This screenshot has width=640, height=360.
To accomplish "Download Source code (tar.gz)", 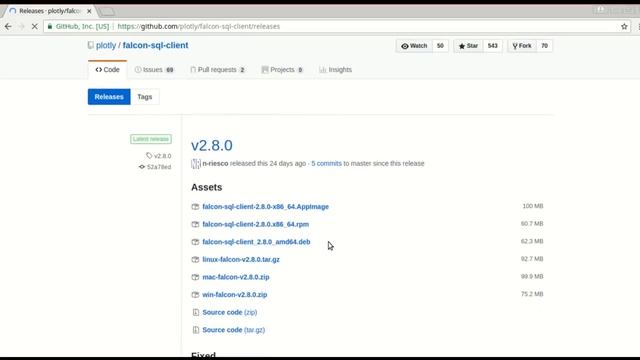I will click(233, 330).
